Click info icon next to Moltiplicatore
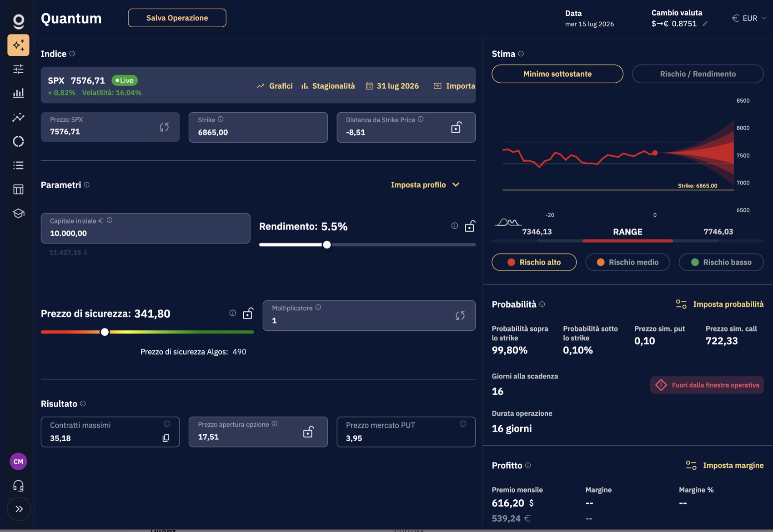The width and height of the screenshot is (773, 532). [318, 308]
